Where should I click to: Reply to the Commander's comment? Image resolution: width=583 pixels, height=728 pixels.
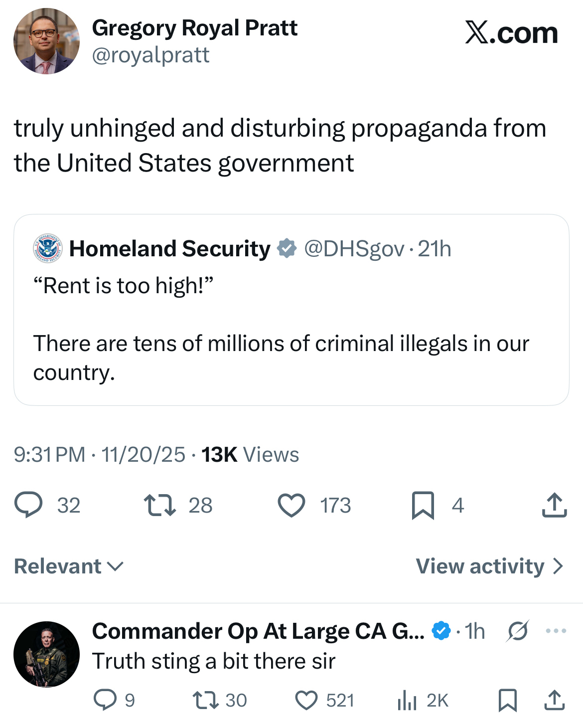105,700
